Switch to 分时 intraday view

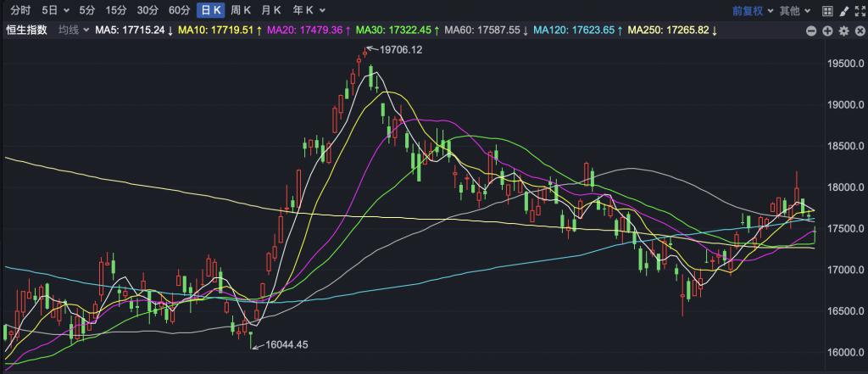[20, 11]
